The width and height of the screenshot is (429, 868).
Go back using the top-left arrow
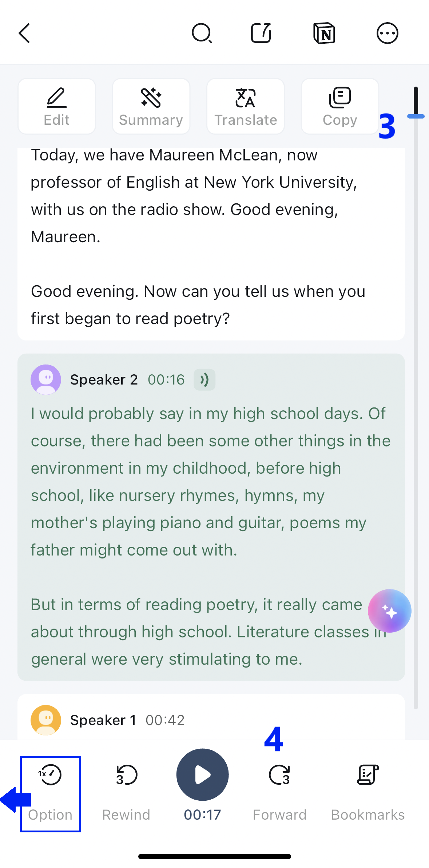tap(24, 33)
